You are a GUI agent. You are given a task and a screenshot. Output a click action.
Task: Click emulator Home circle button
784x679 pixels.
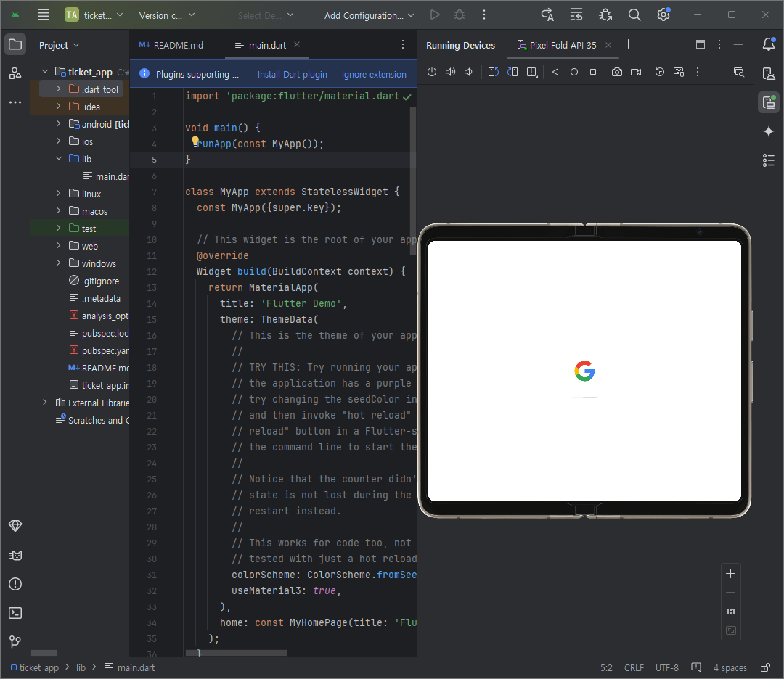coord(574,72)
